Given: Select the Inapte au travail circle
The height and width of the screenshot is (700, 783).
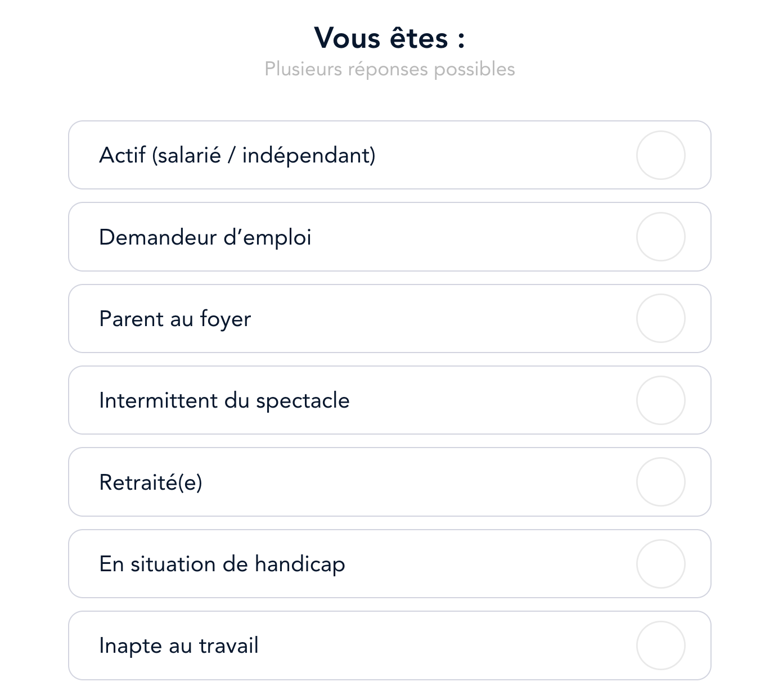Looking at the screenshot, I should (x=660, y=645).
